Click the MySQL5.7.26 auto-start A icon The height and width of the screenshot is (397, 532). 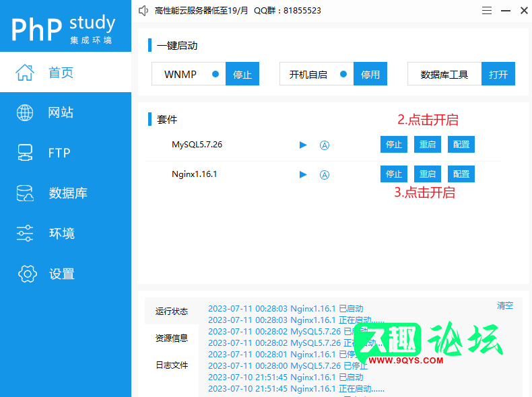coord(325,145)
